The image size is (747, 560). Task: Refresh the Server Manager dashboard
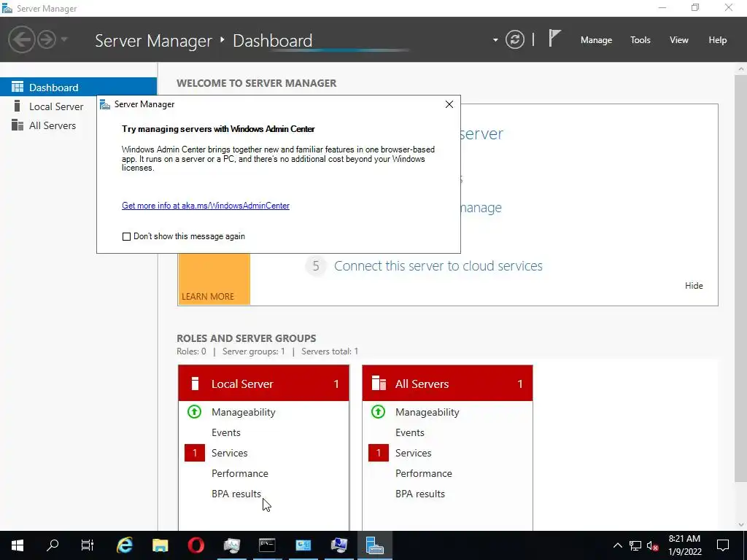pyautogui.click(x=514, y=39)
